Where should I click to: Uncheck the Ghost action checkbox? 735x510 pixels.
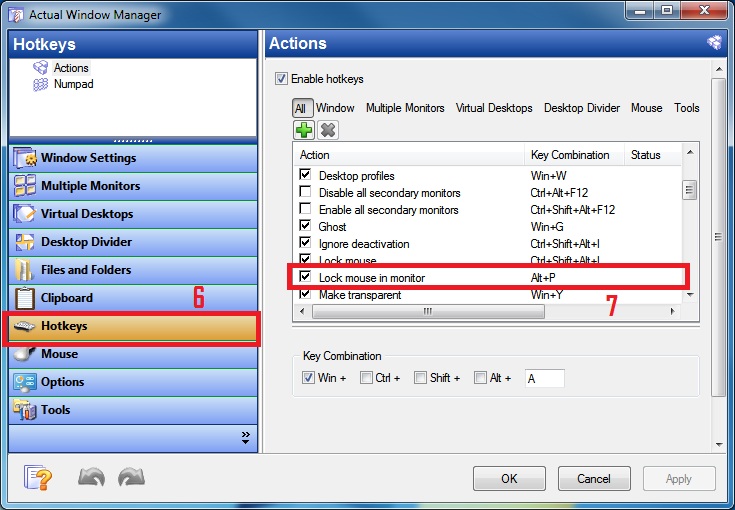305,225
